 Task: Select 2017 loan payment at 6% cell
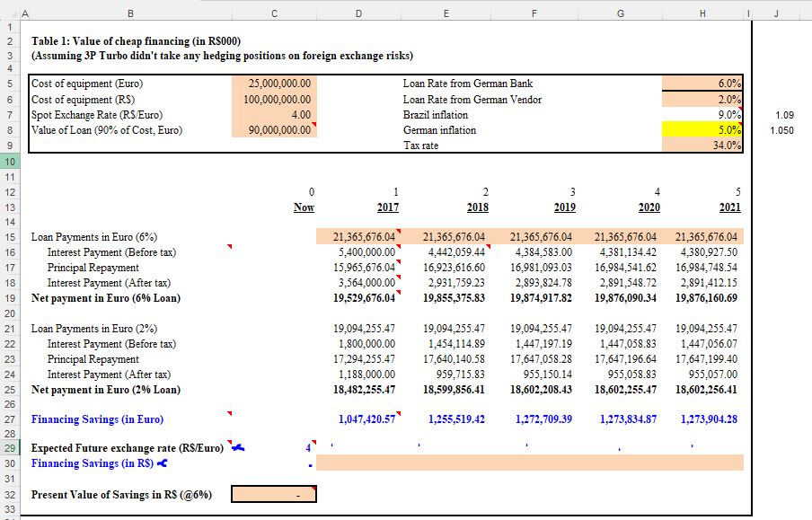point(358,237)
